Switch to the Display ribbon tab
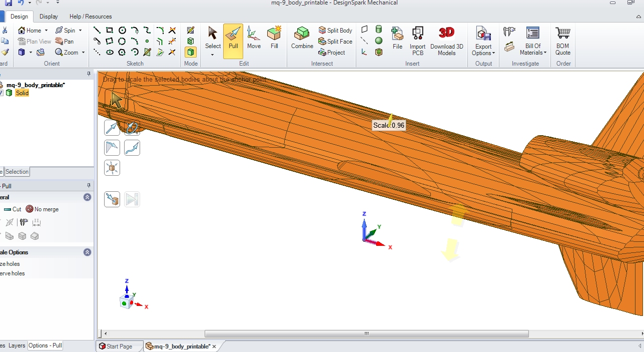644x352 pixels. tap(49, 17)
